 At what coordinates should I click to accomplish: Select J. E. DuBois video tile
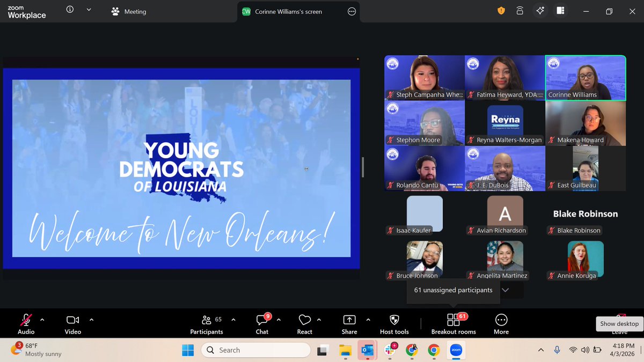[x=505, y=168]
